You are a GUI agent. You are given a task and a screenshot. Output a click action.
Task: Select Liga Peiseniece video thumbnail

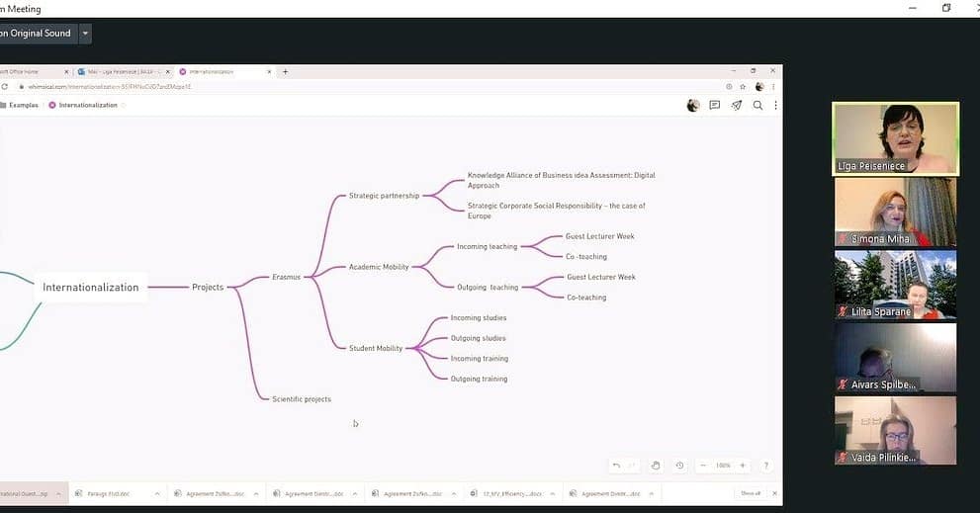tap(896, 138)
